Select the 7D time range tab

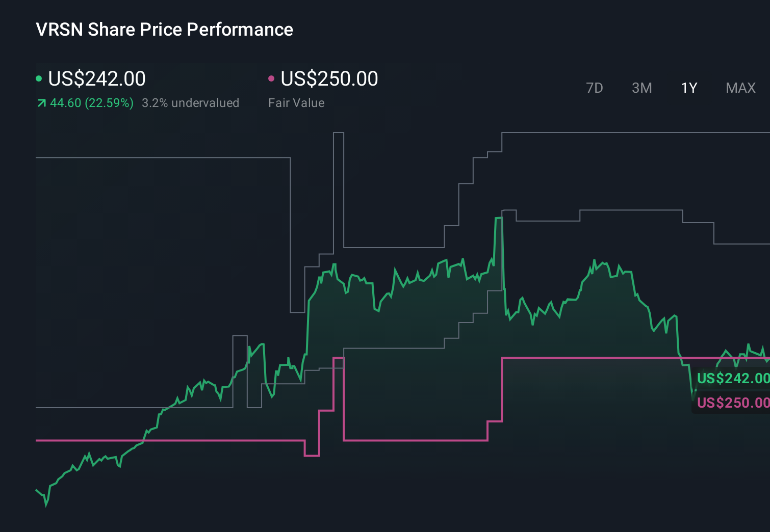(595, 88)
